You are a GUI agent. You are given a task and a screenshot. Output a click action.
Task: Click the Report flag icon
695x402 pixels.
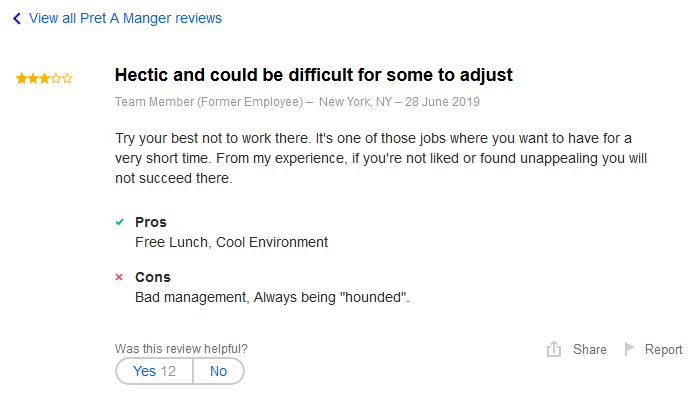tap(630, 350)
